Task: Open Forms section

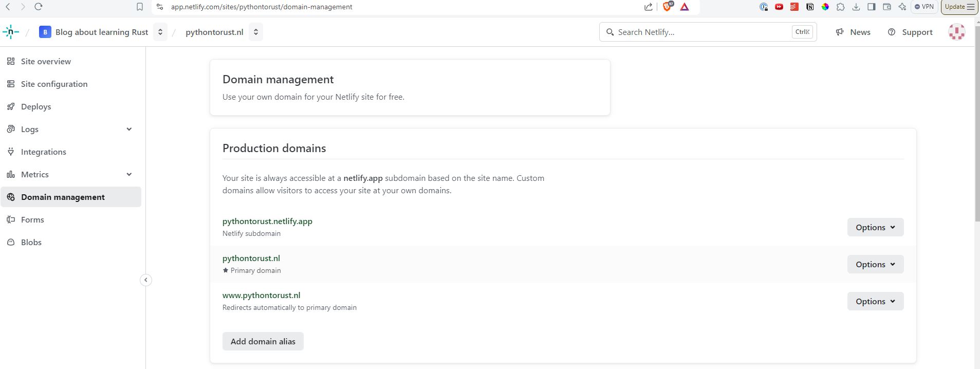Action: coord(71,219)
